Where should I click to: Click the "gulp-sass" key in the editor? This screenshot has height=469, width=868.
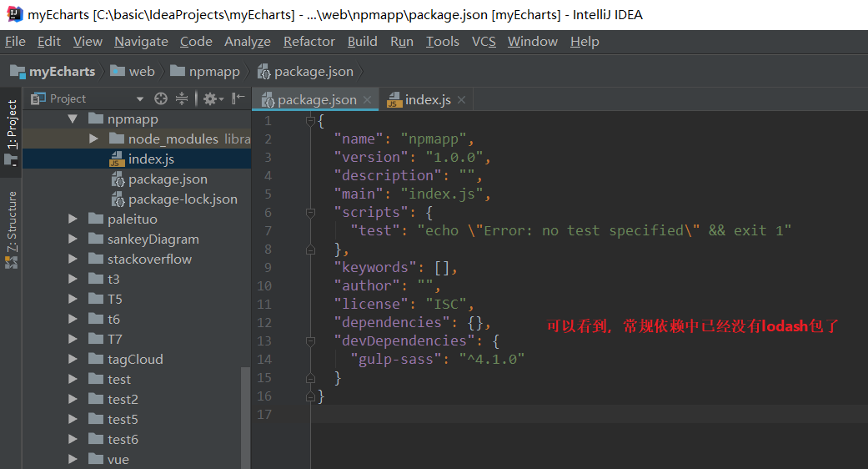pyautogui.click(x=396, y=360)
